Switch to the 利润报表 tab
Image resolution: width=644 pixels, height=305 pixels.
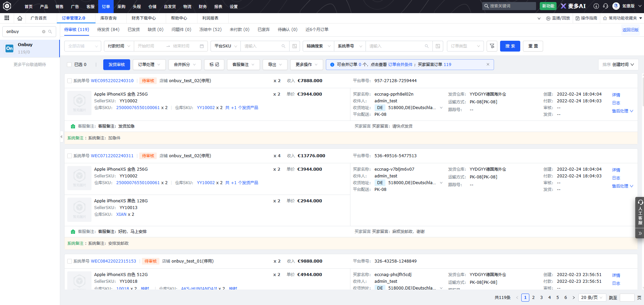[210, 18]
